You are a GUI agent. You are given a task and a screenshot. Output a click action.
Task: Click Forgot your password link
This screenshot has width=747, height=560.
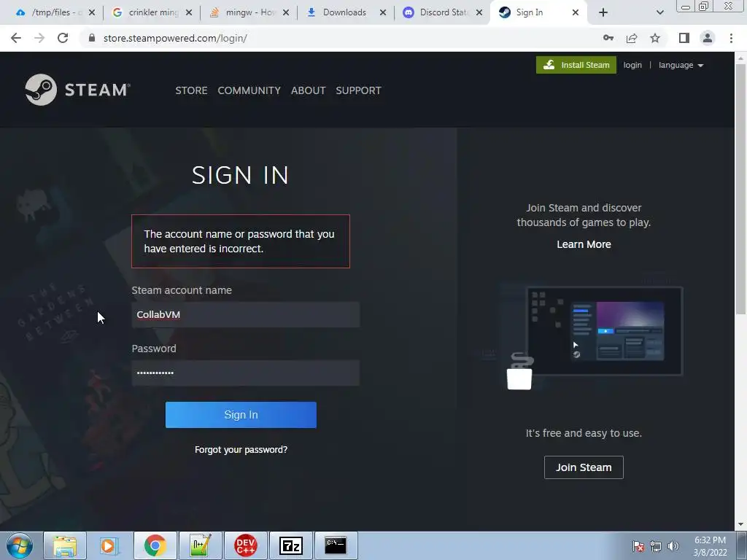[x=241, y=449]
